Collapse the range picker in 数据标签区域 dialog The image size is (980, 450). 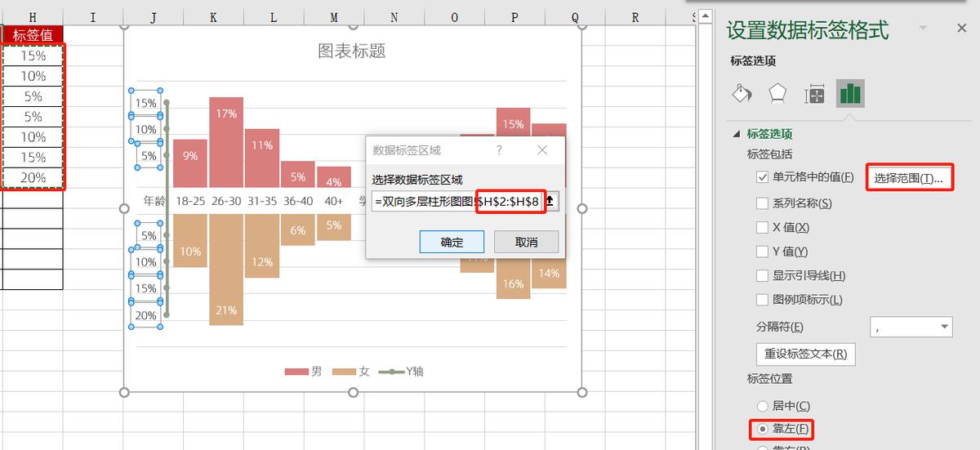(x=550, y=201)
